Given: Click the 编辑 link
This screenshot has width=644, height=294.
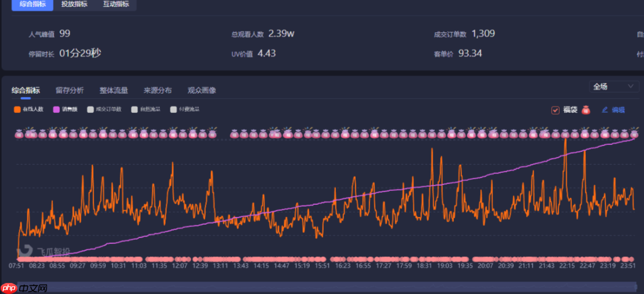Looking at the screenshot, I should tap(618, 109).
